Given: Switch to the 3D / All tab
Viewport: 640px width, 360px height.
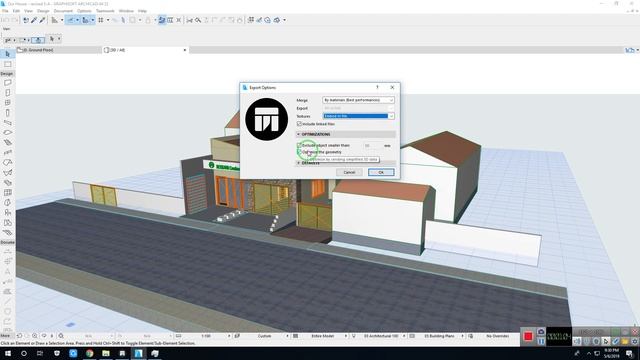Looking at the screenshot, I should [x=144, y=50].
